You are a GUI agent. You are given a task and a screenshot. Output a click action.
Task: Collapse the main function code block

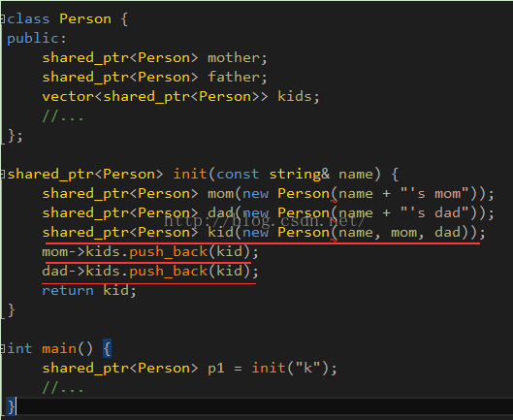(3, 348)
